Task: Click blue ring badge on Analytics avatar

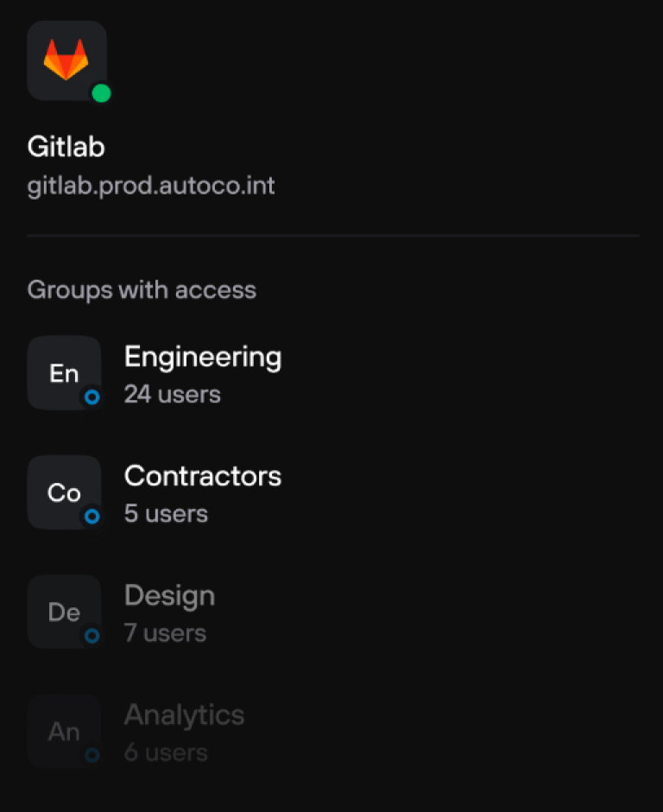Action: click(x=92, y=755)
